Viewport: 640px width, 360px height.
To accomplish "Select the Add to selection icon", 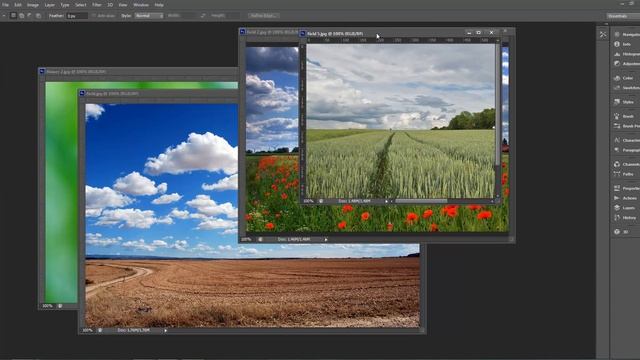I will click(22, 16).
